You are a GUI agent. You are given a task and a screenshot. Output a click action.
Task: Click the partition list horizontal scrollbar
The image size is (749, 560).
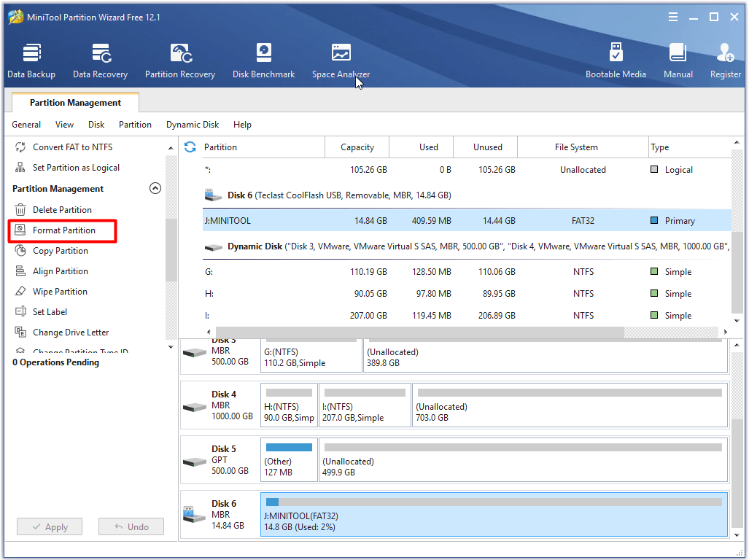[x=420, y=332]
